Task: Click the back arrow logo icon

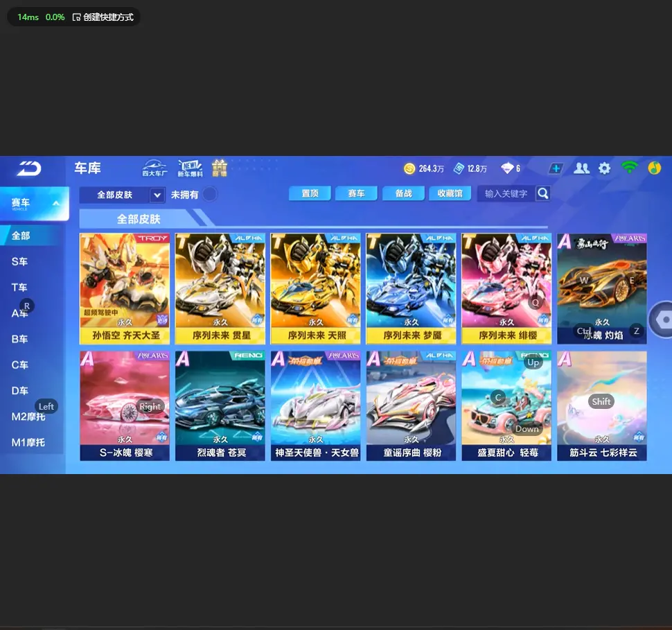Action: click(x=28, y=168)
